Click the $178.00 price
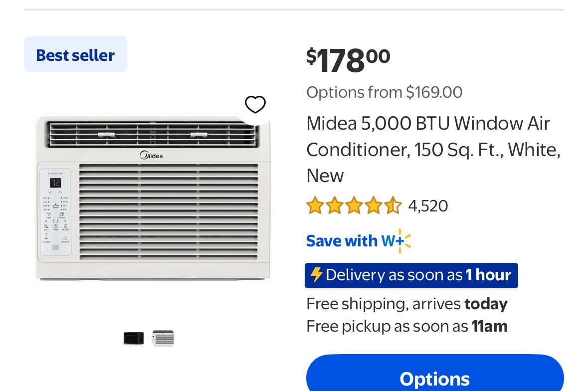This screenshot has width=588, height=391. [x=348, y=60]
